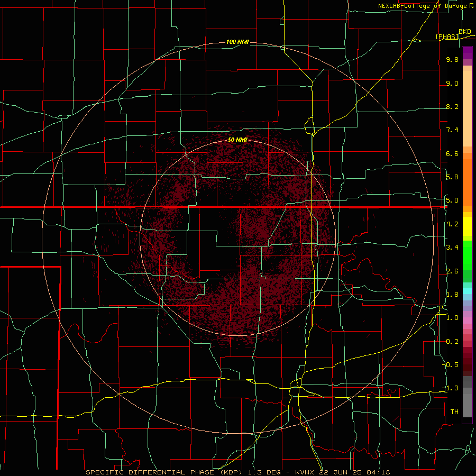Click the 50 NMI range ring label
476x476 pixels.
click(x=237, y=140)
